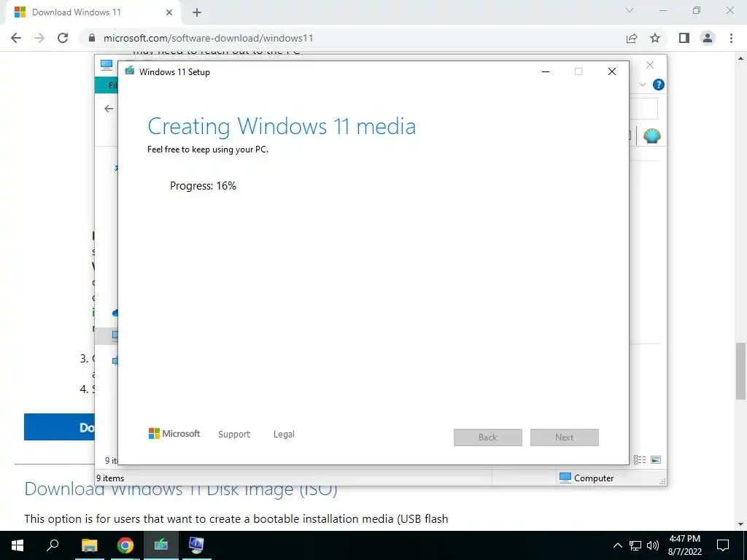This screenshot has width=747, height=560.
Task: Open a new Chrome tab
Action: [197, 12]
